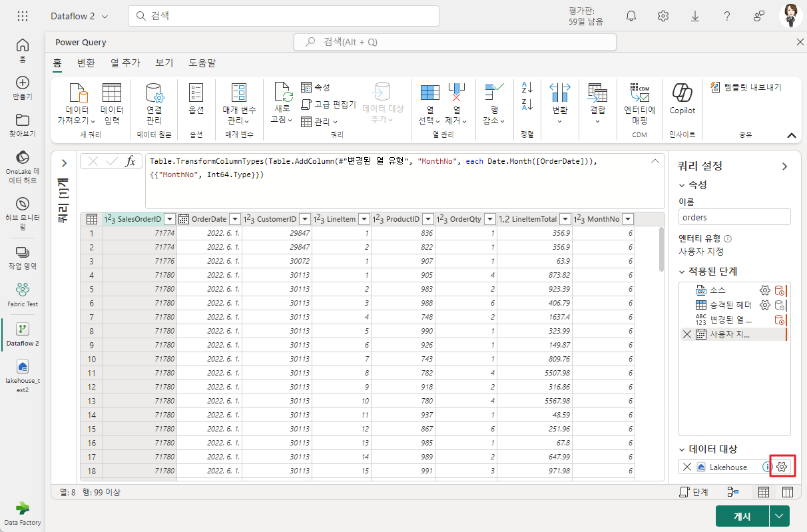Image resolution: width=807 pixels, height=532 pixels.
Task: Open the MonthNo column filter dropdown
Action: coord(627,219)
